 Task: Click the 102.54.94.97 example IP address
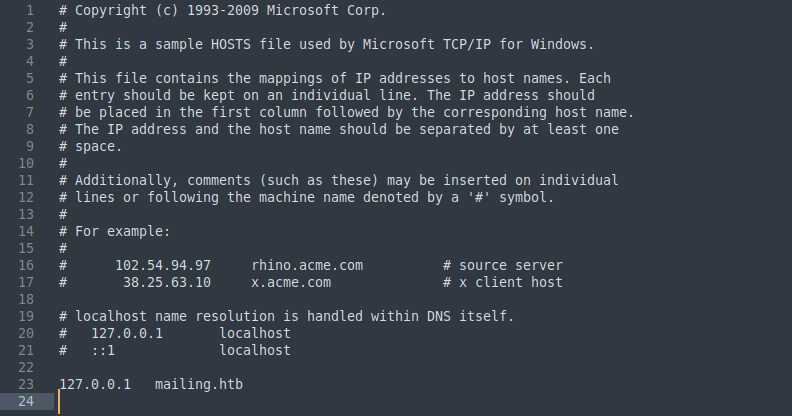[x=163, y=265]
